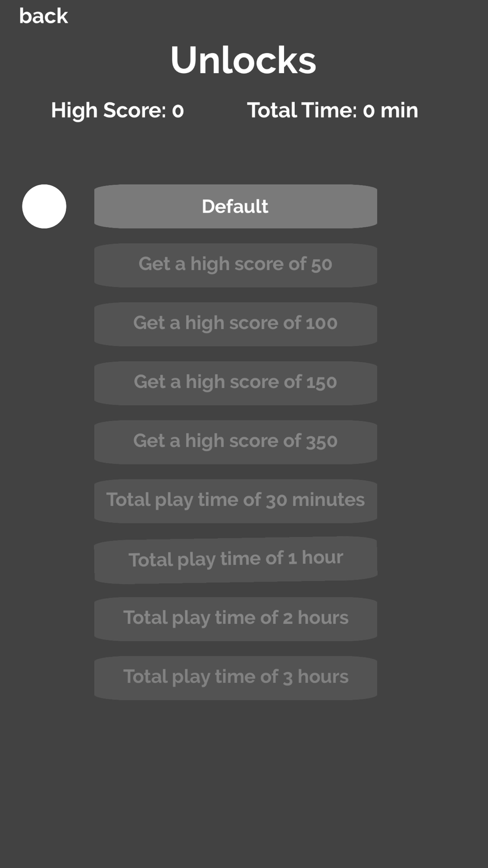488x868 pixels.
Task: Click 'Total play time of 30 minutes'
Action: tap(235, 500)
